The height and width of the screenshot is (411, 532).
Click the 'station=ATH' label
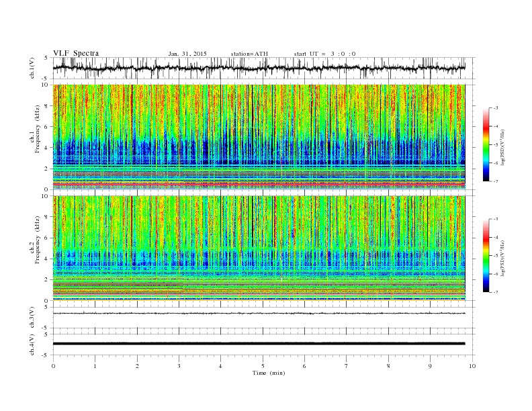pos(249,54)
